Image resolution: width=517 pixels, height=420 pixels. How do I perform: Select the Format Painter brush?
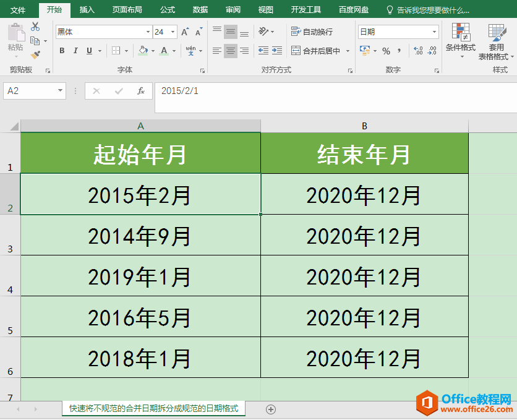coord(35,54)
